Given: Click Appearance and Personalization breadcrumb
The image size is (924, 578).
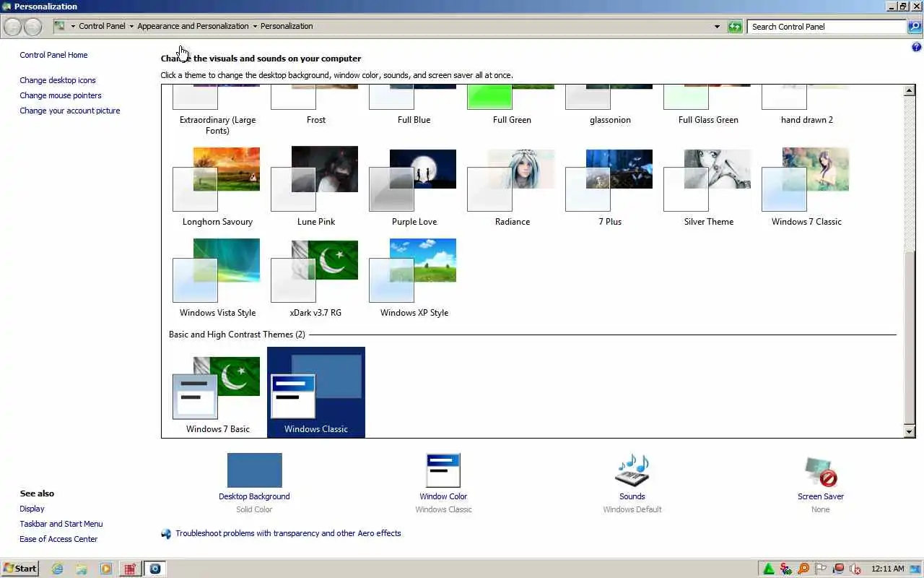Looking at the screenshot, I should coord(193,26).
